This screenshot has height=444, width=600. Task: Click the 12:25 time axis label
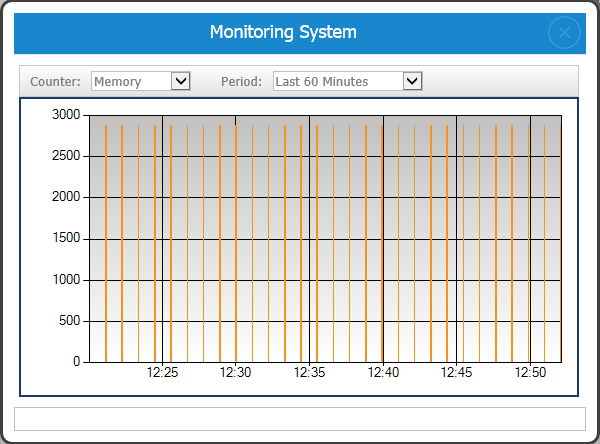[x=163, y=372]
